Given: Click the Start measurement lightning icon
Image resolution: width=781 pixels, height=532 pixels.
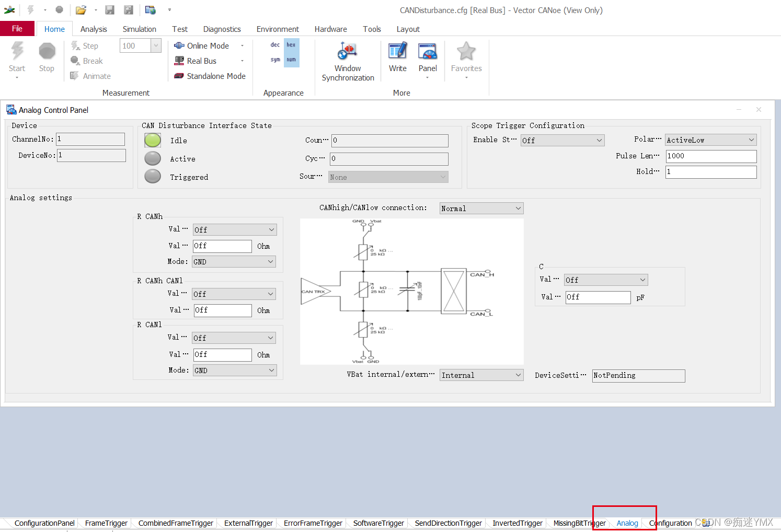Looking at the screenshot, I should [x=17, y=51].
